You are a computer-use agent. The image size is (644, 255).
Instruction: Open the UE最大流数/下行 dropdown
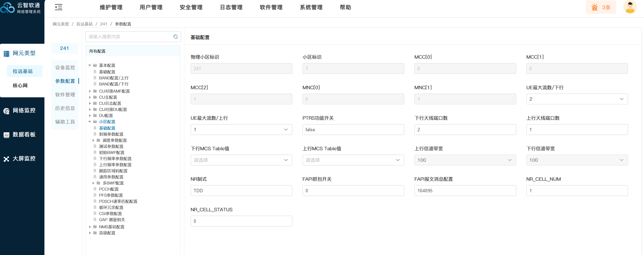[577, 99]
